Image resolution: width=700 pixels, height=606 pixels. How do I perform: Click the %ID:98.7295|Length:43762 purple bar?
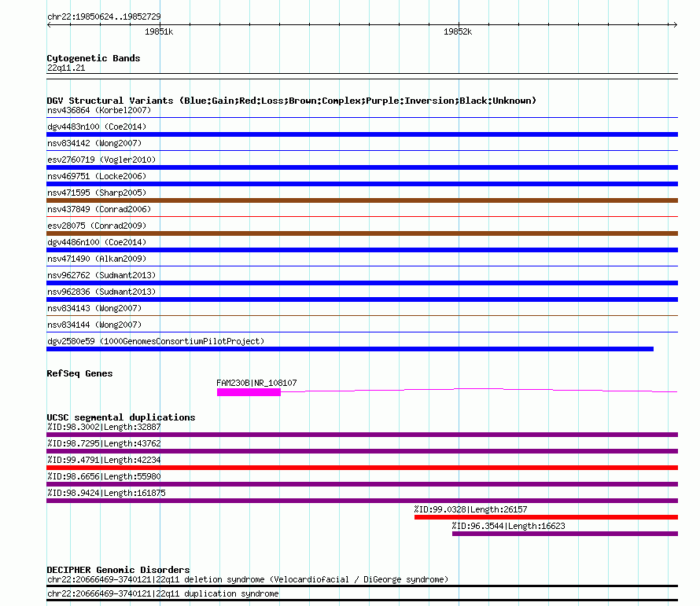pos(362,451)
